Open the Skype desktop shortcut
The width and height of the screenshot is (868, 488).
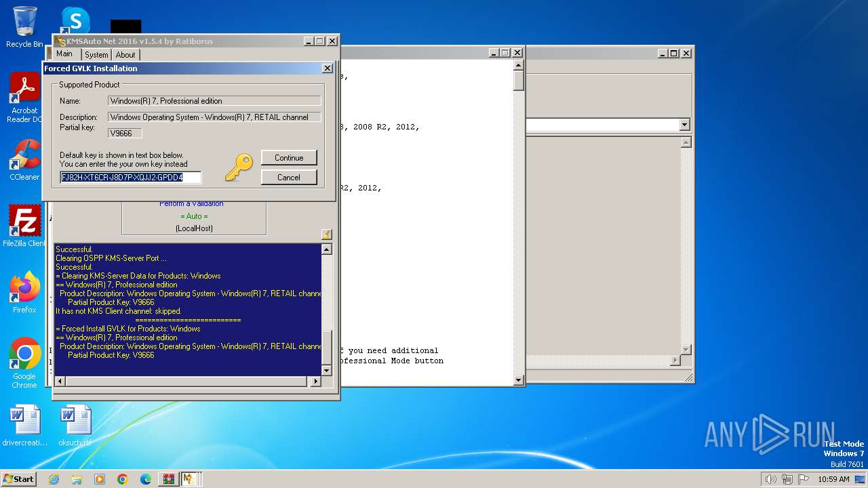[x=75, y=20]
